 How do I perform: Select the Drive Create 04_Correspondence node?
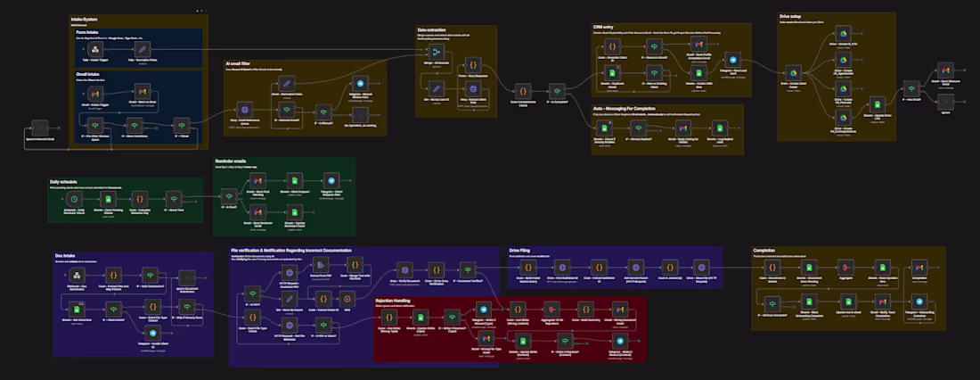coord(843,117)
